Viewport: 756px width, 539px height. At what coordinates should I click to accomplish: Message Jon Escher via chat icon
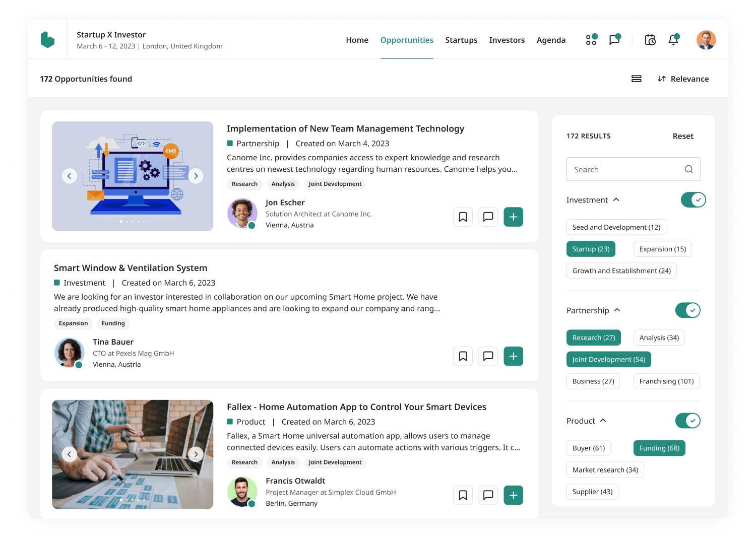click(x=488, y=217)
